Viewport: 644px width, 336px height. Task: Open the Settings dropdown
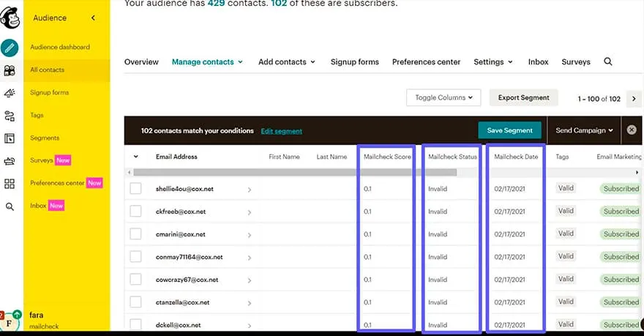pyautogui.click(x=493, y=61)
